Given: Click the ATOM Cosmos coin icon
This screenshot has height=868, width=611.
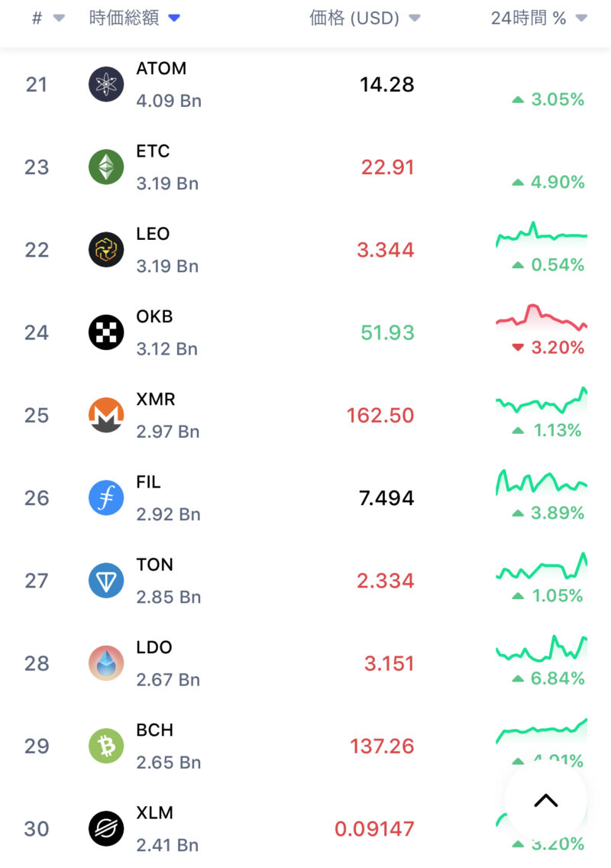Looking at the screenshot, I should coord(106,84).
